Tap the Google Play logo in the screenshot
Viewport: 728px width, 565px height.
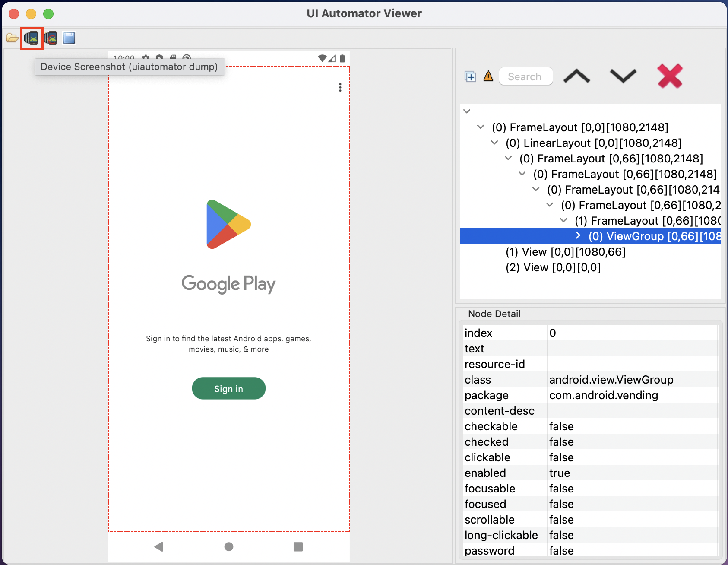[x=228, y=224]
